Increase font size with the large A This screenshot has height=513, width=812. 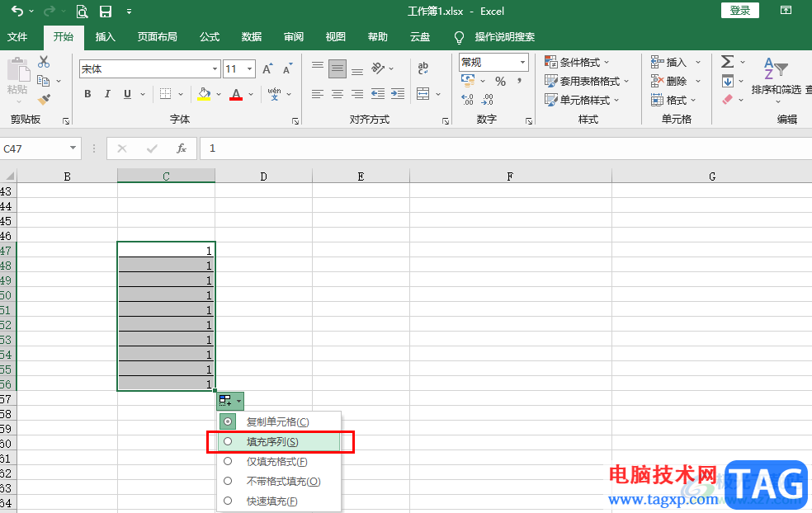[267, 68]
